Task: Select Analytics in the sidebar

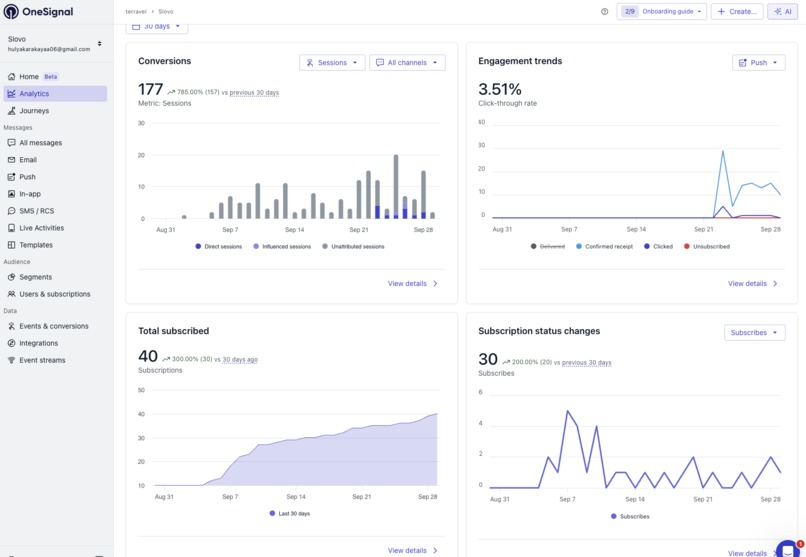Action: pos(56,94)
